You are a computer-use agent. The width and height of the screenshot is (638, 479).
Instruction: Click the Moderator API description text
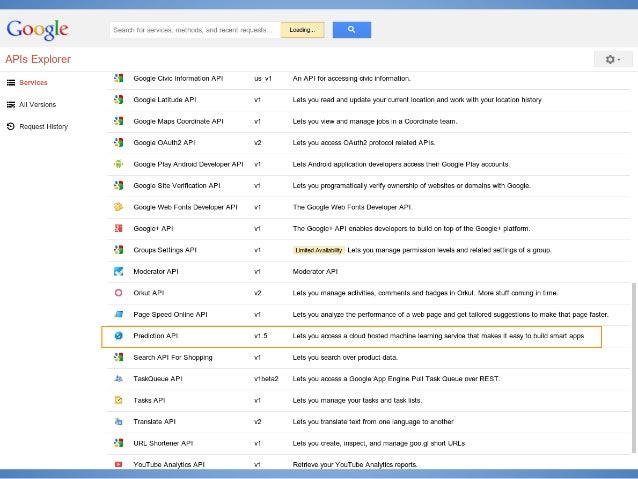(x=315, y=271)
